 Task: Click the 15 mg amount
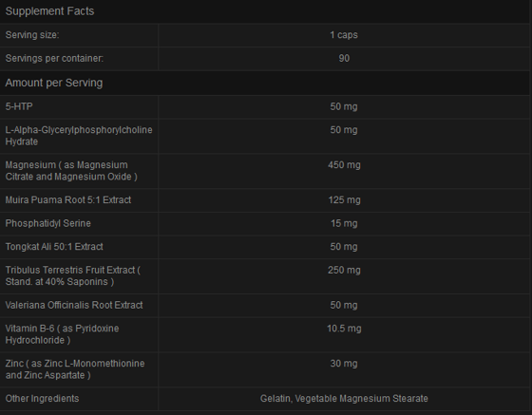click(344, 223)
